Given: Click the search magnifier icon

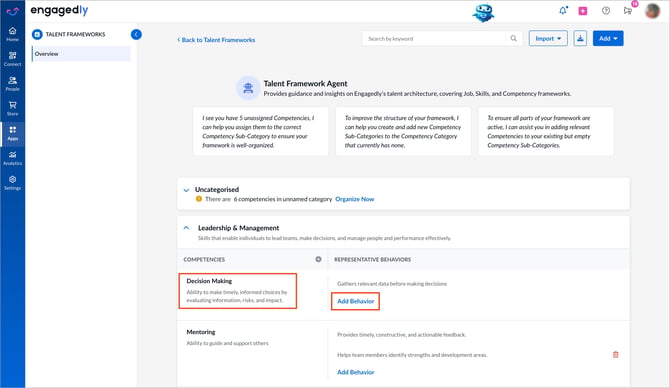Looking at the screenshot, I should (x=514, y=38).
